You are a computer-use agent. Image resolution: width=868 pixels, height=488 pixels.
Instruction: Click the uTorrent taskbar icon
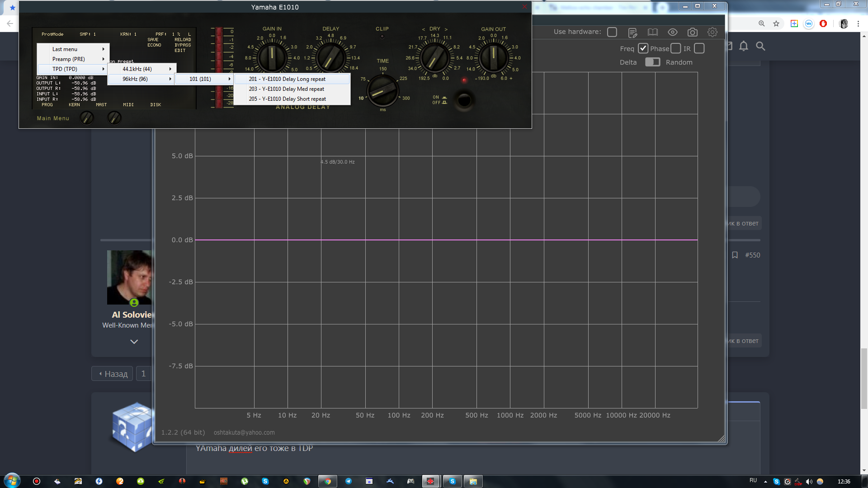pos(245,481)
